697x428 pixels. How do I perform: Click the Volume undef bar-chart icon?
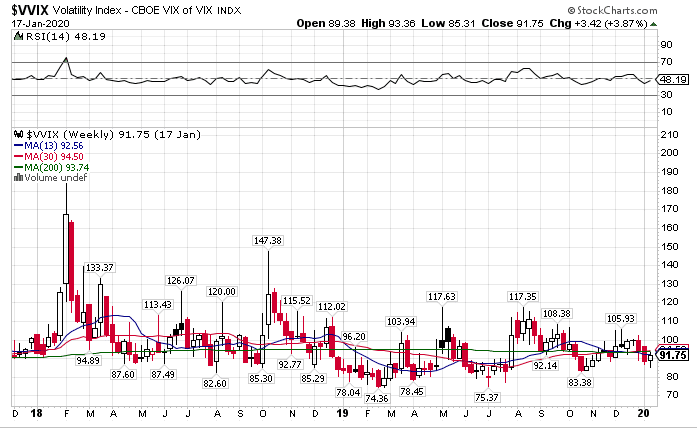(18, 177)
